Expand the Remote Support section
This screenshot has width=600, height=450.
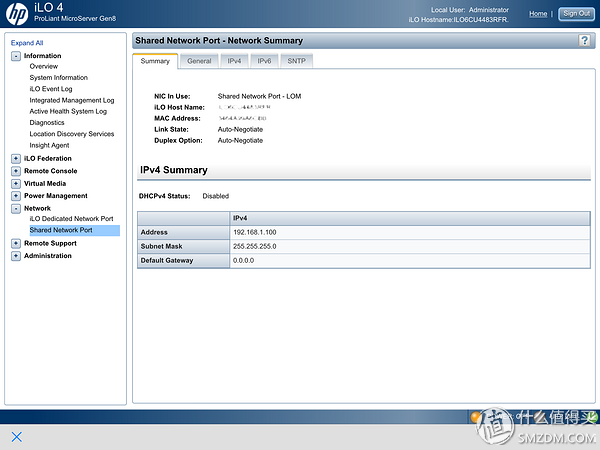click(x=16, y=243)
